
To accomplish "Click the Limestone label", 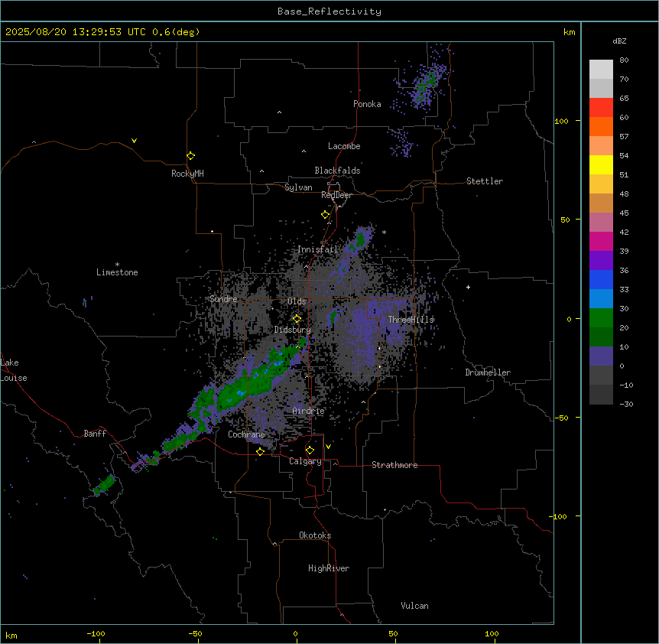I will (x=117, y=272).
